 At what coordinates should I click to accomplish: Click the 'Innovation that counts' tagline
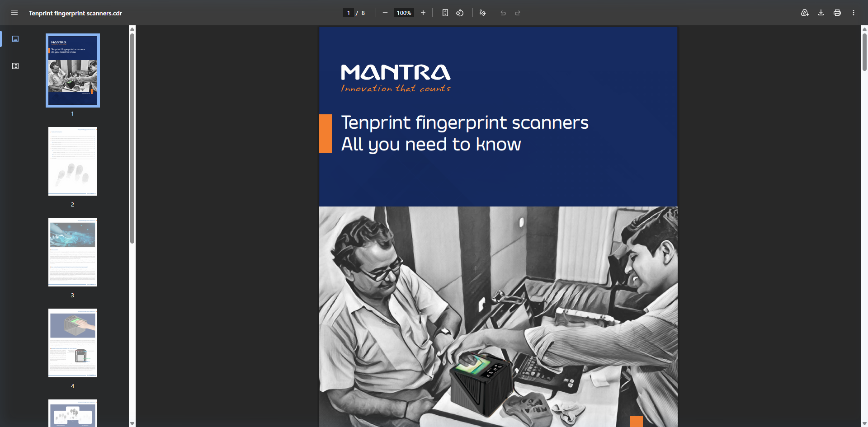(x=396, y=88)
